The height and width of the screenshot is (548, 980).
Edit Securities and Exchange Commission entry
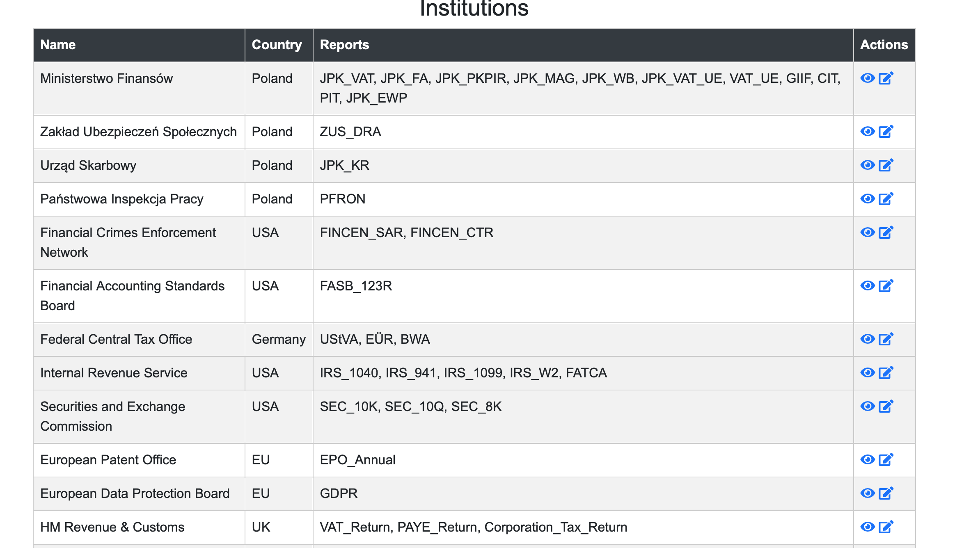tap(886, 406)
